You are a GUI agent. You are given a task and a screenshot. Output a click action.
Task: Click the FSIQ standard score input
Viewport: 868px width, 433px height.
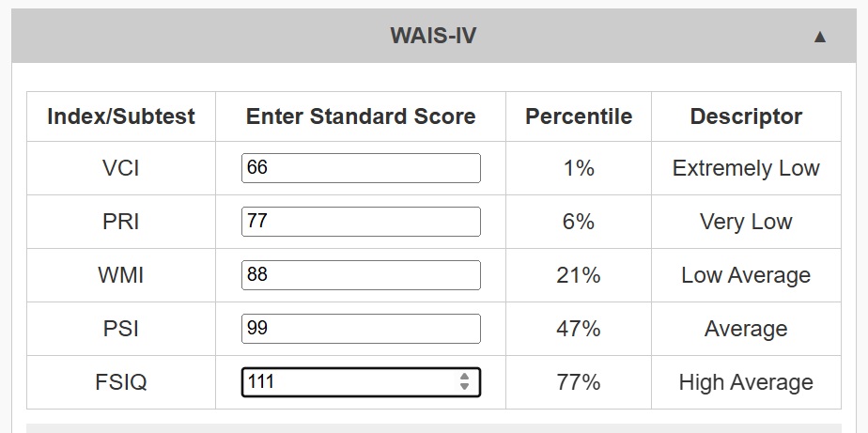(348, 382)
